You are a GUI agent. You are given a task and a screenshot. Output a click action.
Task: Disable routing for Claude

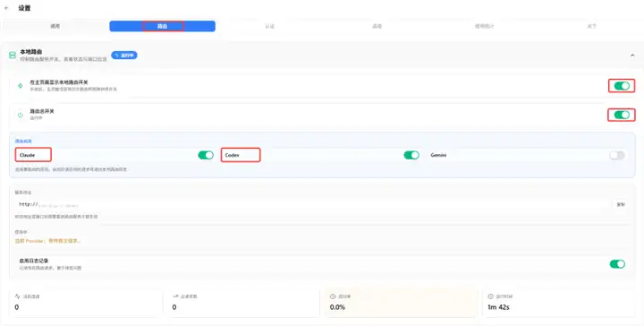pyautogui.click(x=206, y=155)
